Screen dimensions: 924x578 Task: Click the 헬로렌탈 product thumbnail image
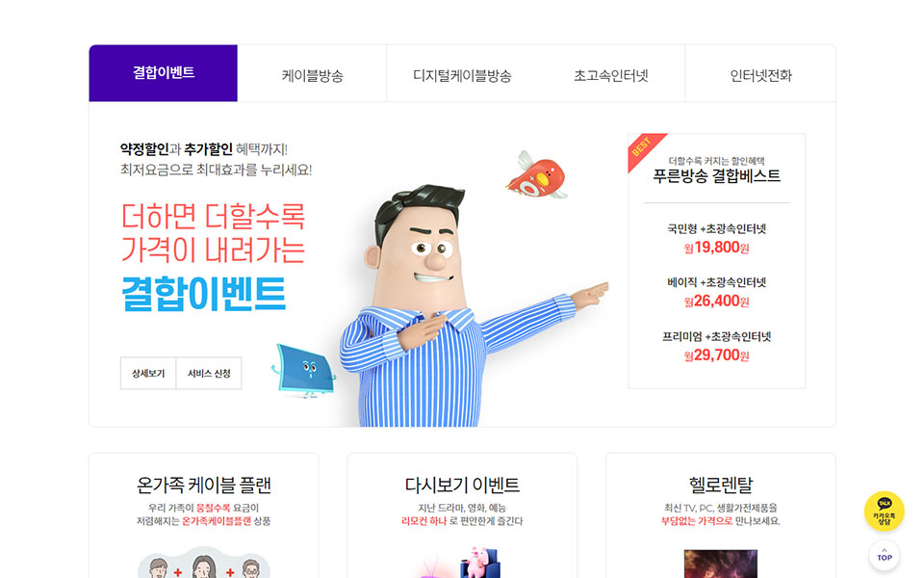click(720, 564)
